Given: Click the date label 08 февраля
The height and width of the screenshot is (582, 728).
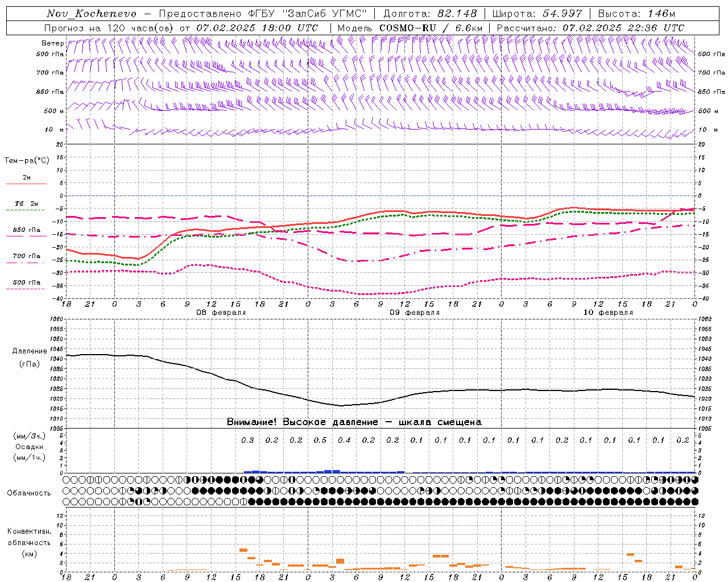Looking at the screenshot, I should (221, 313).
